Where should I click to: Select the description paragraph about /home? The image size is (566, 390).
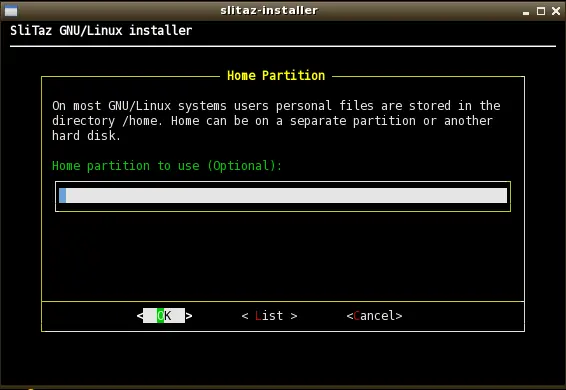[x=276, y=121]
